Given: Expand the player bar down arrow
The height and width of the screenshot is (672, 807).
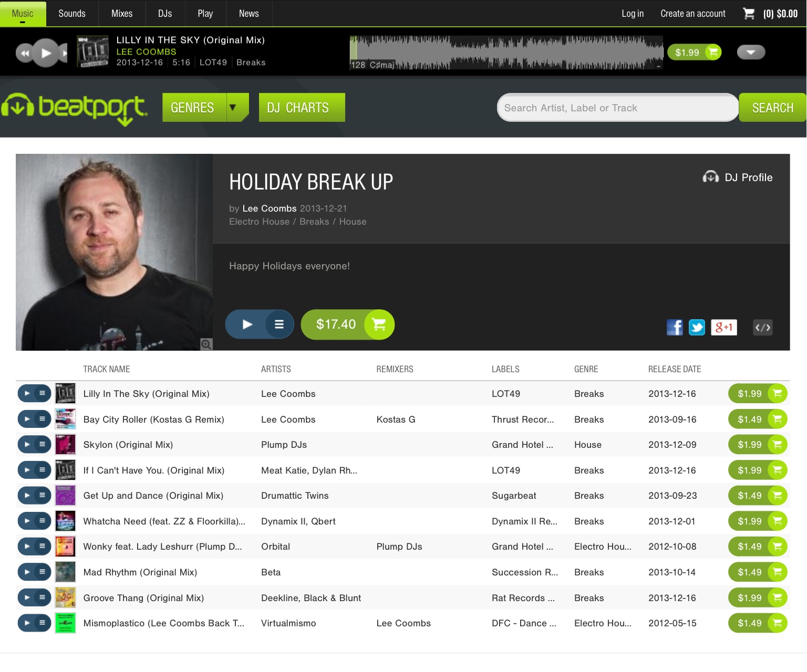Looking at the screenshot, I should pos(751,52).
